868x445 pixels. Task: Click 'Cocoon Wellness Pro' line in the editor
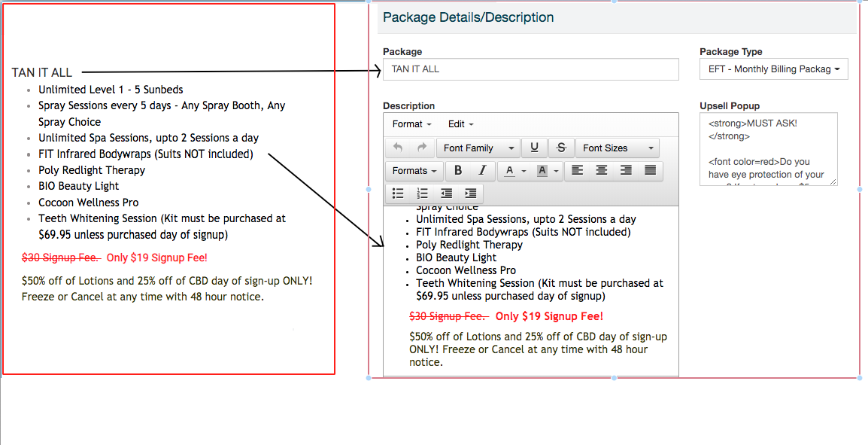(466, 270)
